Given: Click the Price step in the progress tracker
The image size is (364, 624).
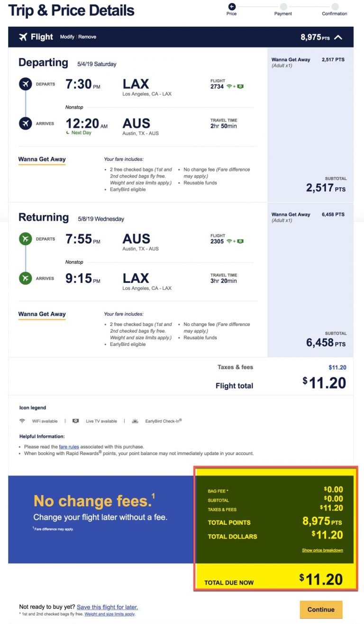Looking at the screenshot, I should pos(231,8).
